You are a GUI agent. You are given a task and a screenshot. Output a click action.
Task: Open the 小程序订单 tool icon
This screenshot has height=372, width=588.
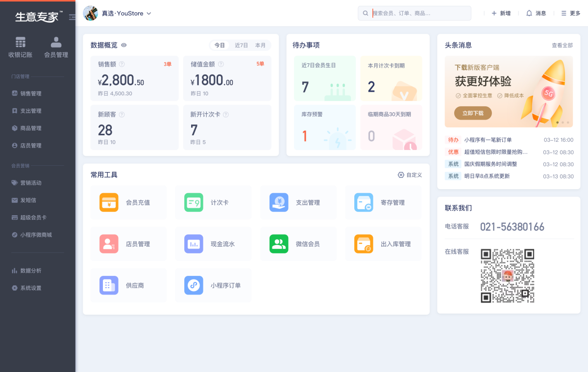tap(194, 285)
